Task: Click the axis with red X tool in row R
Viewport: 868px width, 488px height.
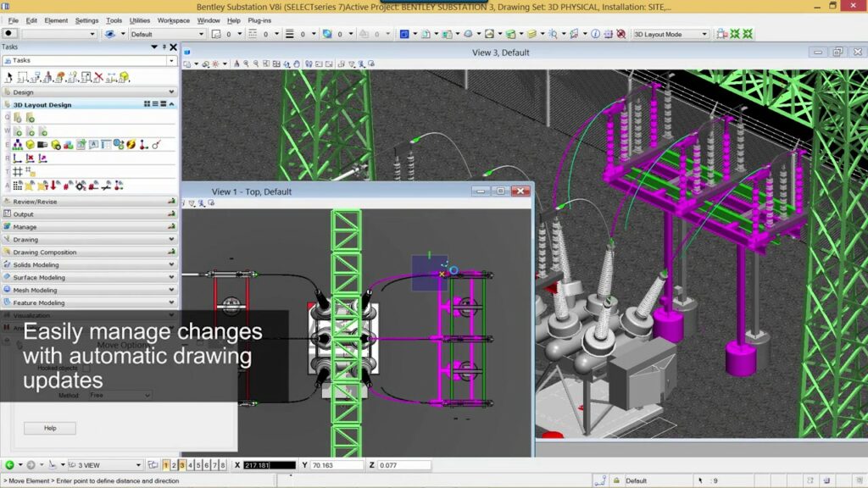Action: [x=31, y=158]
